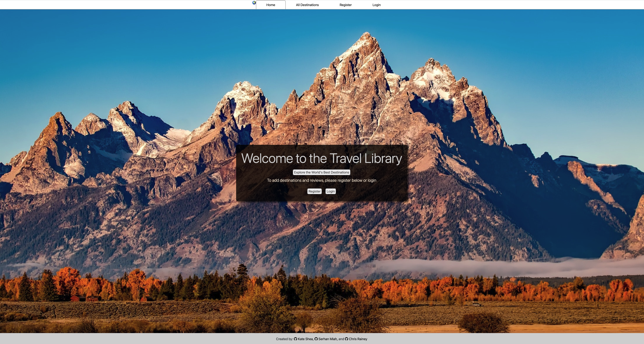This screenshot has width=644, height=344.
Task: Click Explore the World's Best Destinations button
Action: tap(321, 172)
